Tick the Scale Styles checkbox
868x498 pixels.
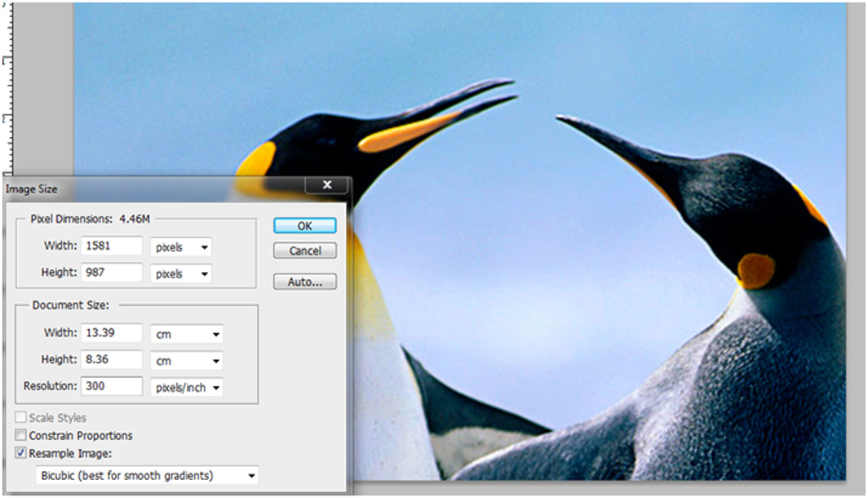coord(21,417)
